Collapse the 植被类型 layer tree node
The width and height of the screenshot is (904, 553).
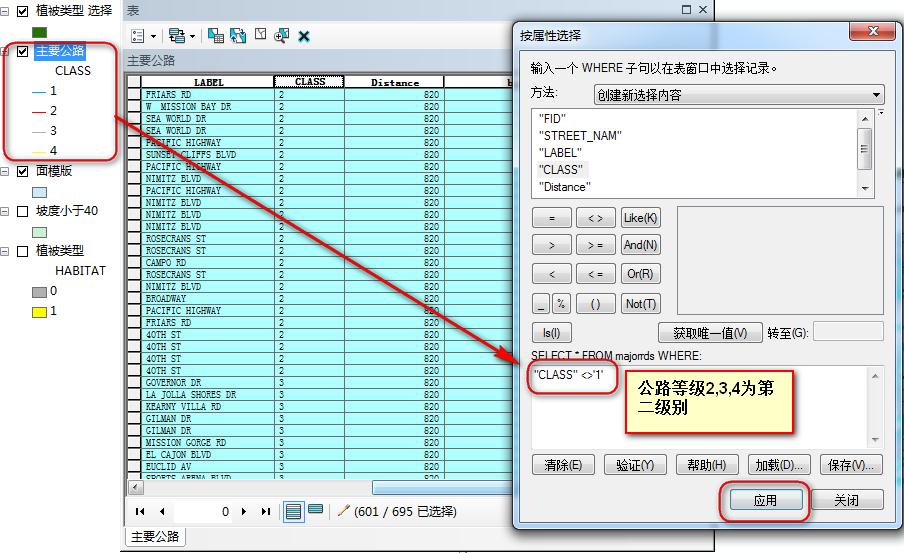tap(5, 251)
